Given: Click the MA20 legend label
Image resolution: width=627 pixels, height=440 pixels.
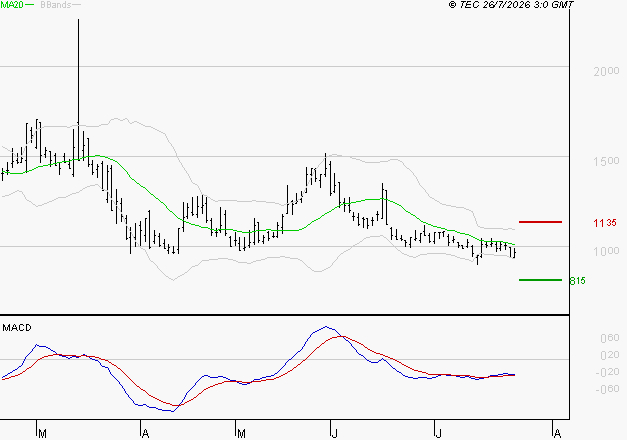Looking at the screenshot, I should [12, 5].
